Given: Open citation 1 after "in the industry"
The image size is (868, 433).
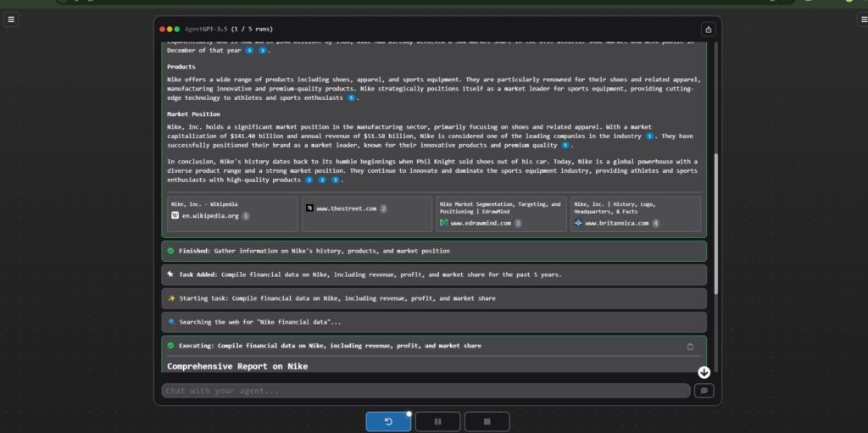Looking at the screenshot, I should 649,136.
